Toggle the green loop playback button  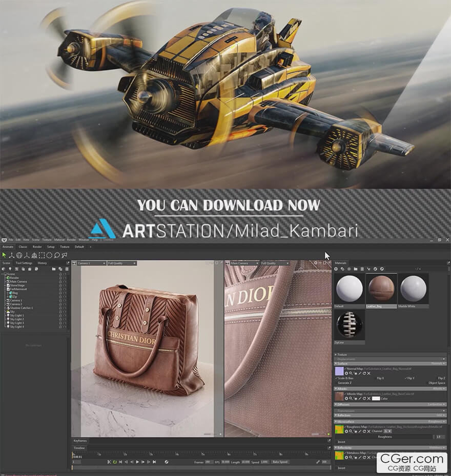tap(115, 462)
